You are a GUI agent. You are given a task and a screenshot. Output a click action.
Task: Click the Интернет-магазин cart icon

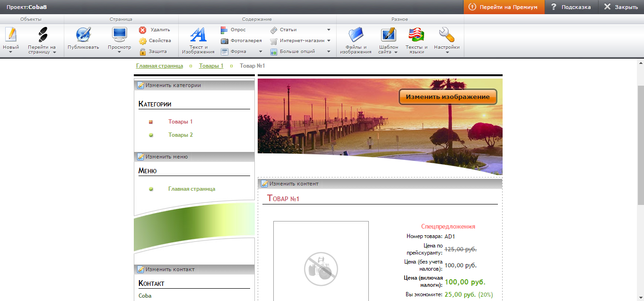click(274, 41)
